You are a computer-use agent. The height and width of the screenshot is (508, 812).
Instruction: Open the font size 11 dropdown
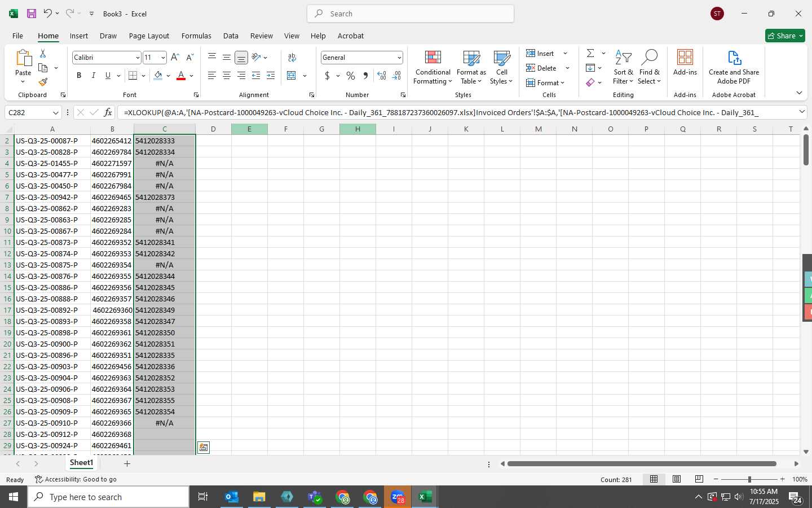(163, 58)
